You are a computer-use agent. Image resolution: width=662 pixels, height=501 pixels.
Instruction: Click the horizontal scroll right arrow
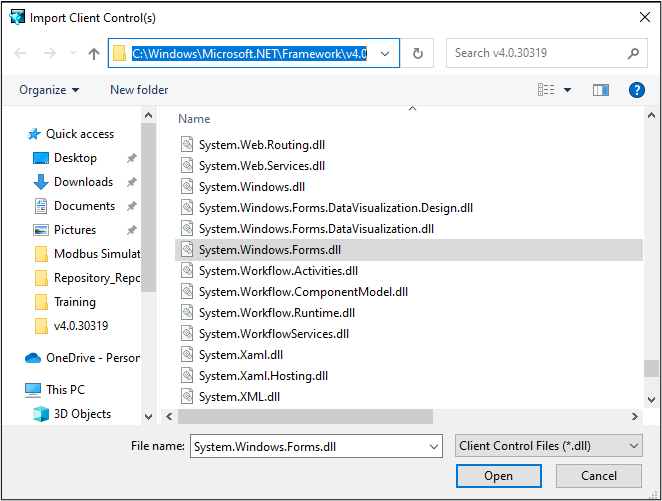click(634, 417)
